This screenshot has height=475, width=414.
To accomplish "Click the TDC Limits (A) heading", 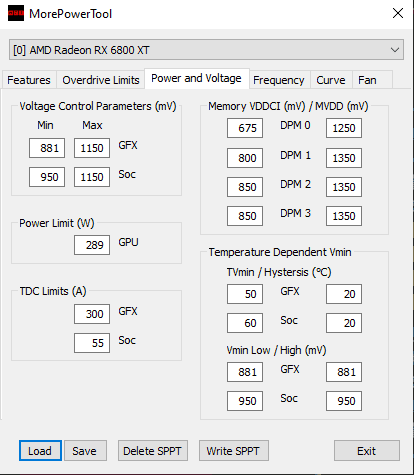I will pos(53,291).
